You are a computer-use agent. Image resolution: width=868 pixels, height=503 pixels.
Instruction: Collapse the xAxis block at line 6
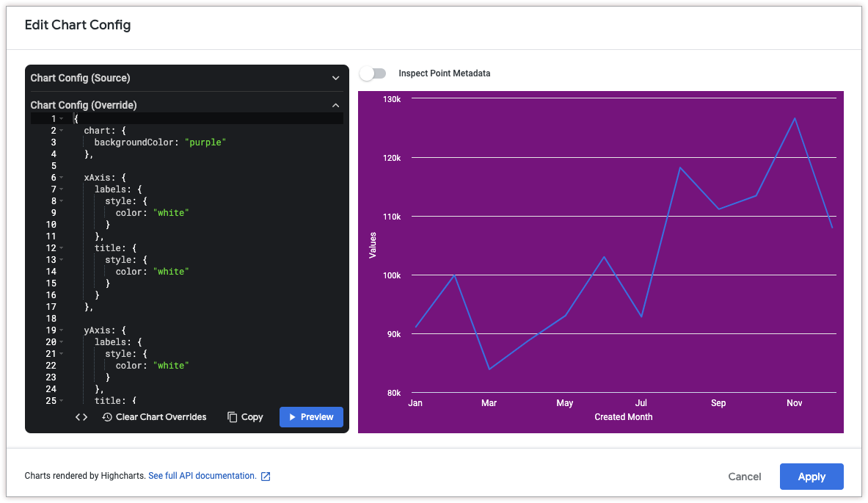click(62, 178)
